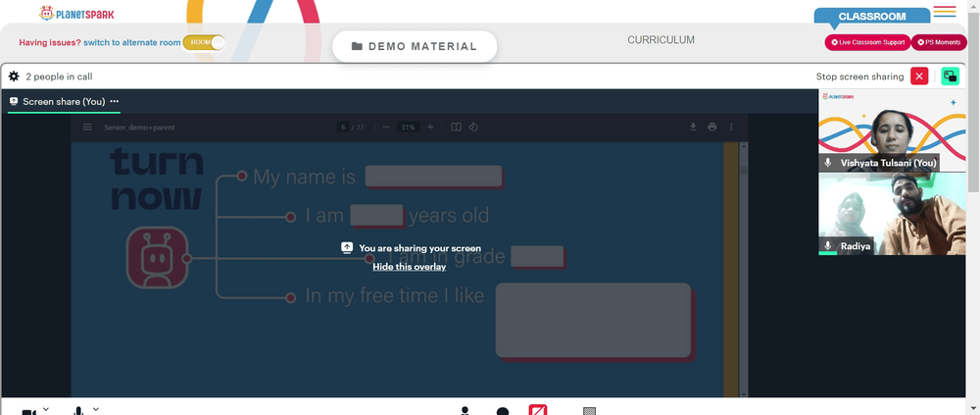Click the Senior_demo+parent file title

click(x=139, y=128)
